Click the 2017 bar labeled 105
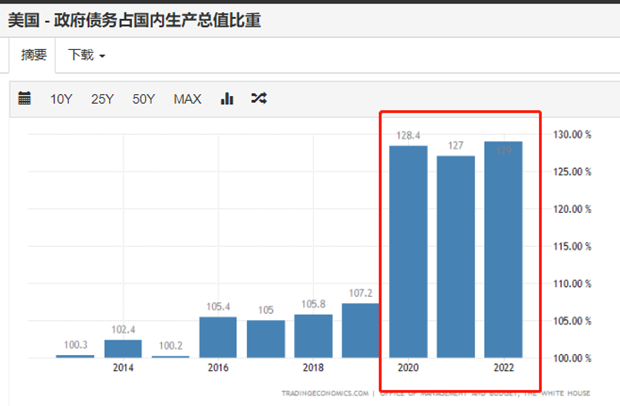Image resolution: width=620 pixels, height=406 pixels. pos(266,339)
